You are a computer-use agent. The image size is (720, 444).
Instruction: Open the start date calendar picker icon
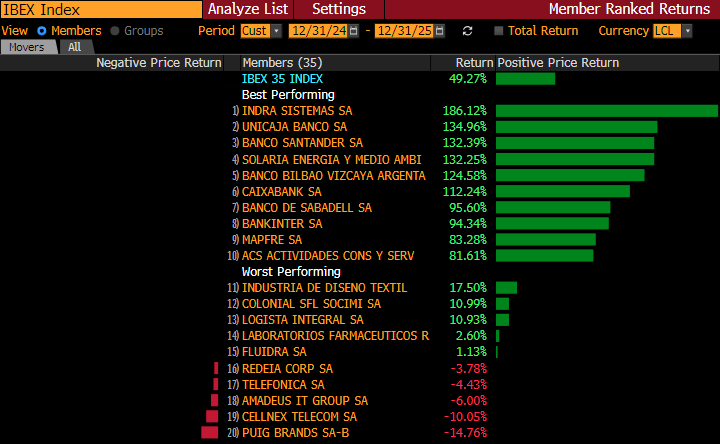pyautogui.click(x=355, y=31)
